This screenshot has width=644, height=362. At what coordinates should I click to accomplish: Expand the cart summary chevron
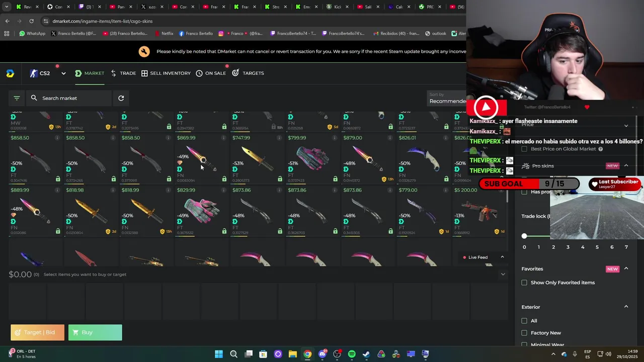click(x=503, y=274)
